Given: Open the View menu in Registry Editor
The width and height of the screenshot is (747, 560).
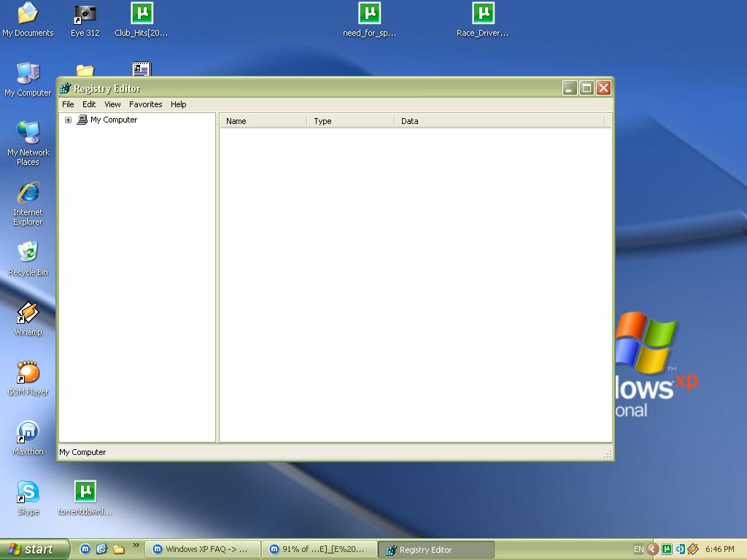Looking at the screenshot, I should [112, 104].
